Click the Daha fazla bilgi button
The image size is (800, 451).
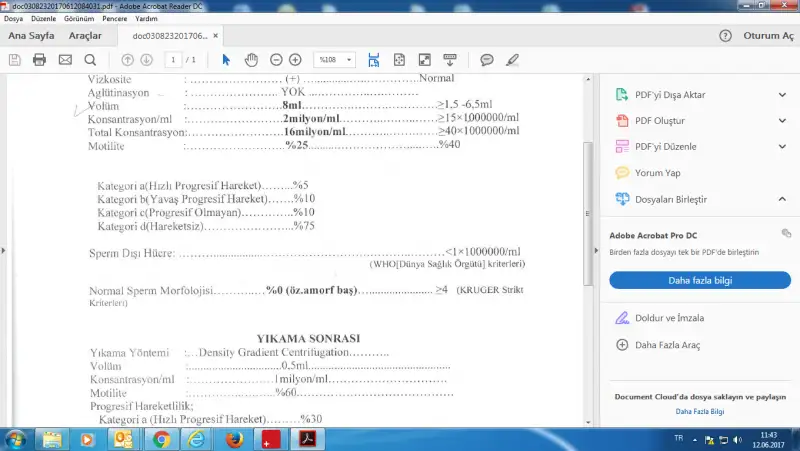pyautogui.click(x=699, y=280)
